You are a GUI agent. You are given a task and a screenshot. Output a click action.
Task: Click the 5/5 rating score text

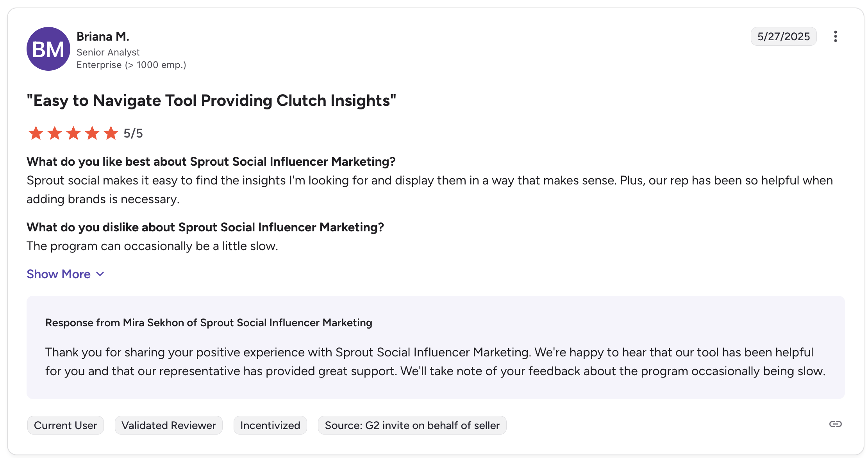coord(133,133)
